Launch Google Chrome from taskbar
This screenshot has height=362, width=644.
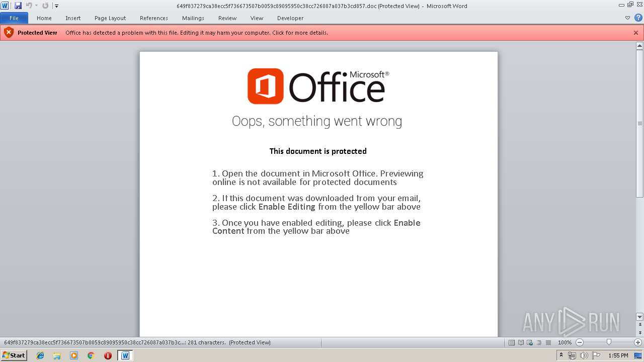point(91,355)
